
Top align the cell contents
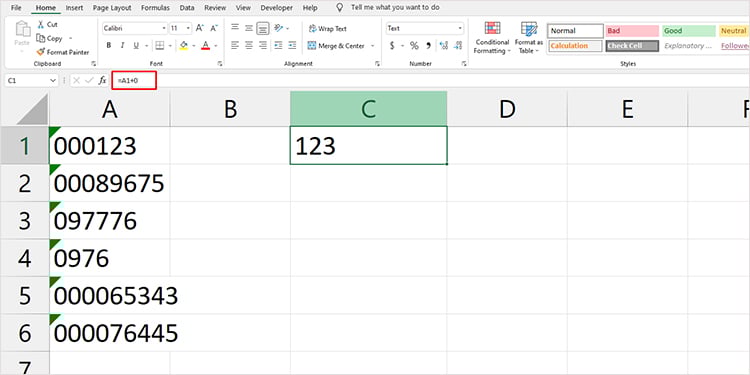pyautogui.click(x=234, y=29)
